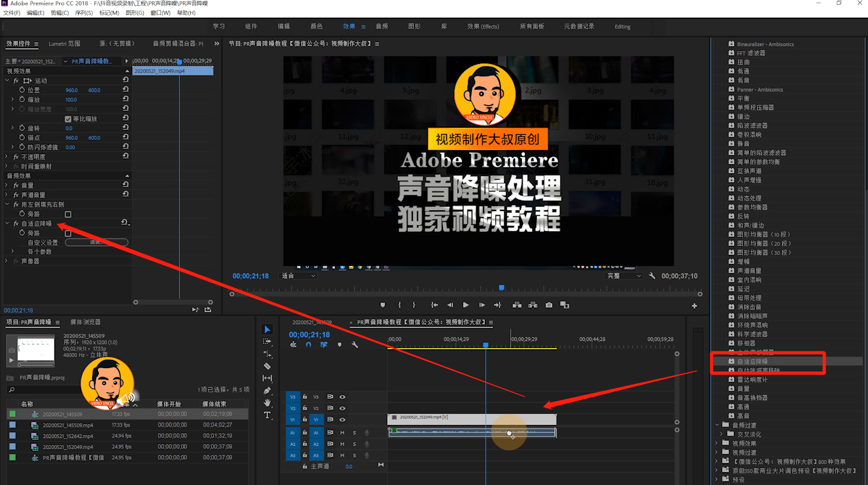Select the Hand tool

tap(267, 402)
